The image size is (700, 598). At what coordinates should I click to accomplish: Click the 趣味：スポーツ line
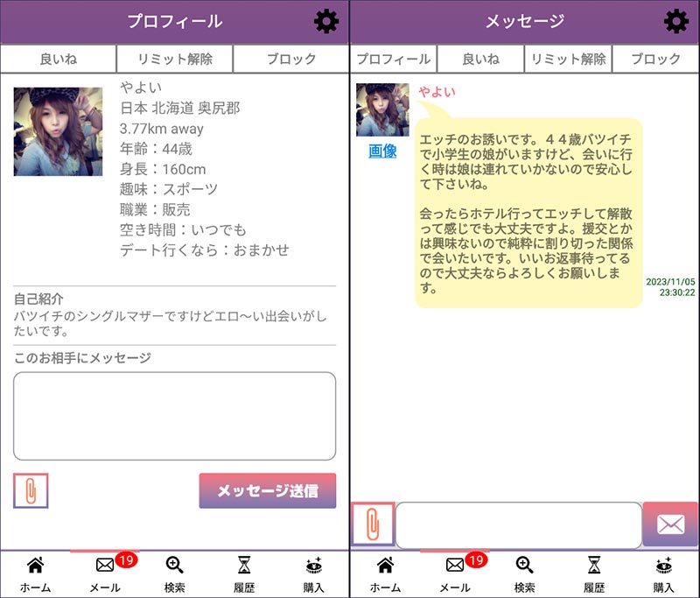169,189
